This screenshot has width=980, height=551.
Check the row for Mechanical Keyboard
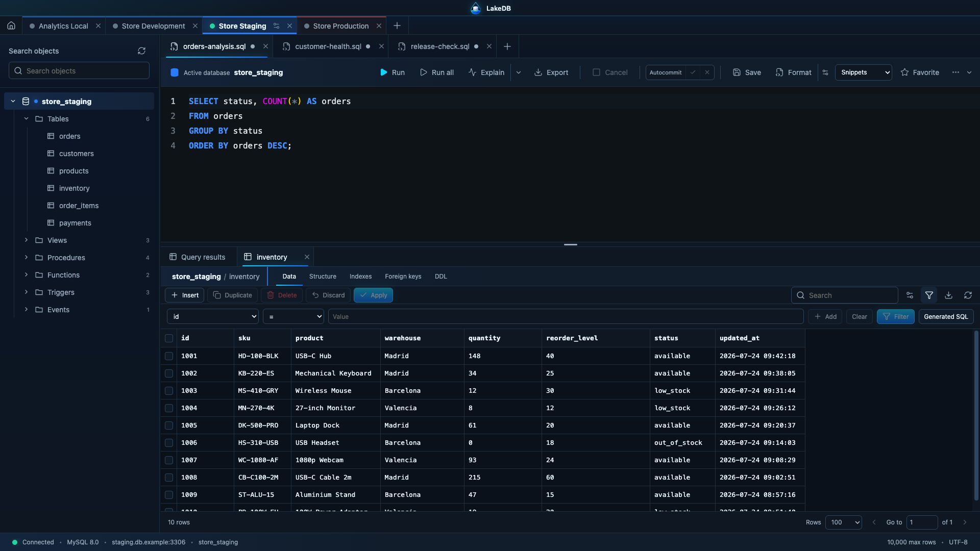169,373
